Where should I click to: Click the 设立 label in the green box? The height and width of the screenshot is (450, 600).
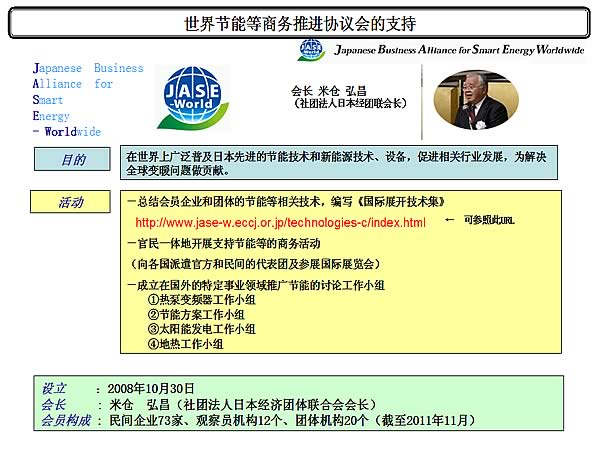54,388
